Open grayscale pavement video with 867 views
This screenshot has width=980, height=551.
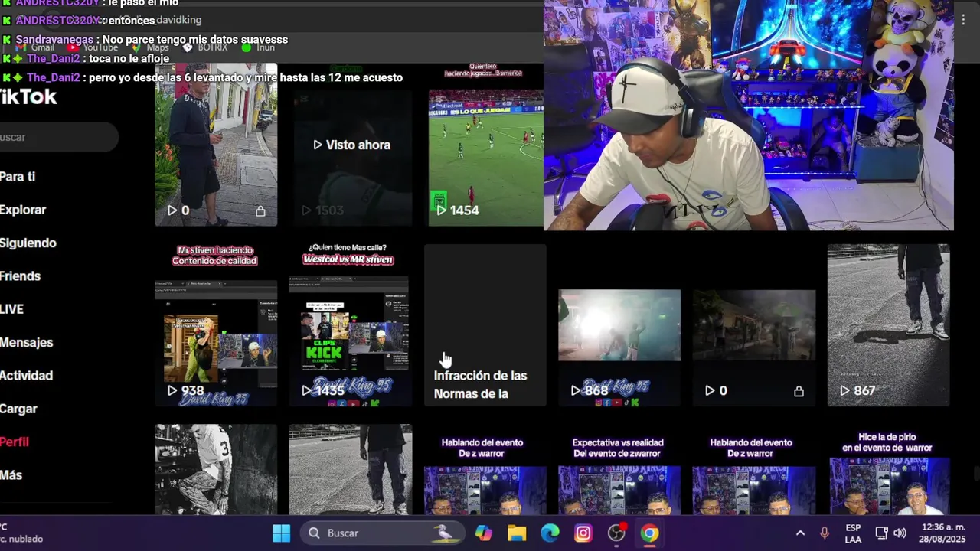pos(889,325)
